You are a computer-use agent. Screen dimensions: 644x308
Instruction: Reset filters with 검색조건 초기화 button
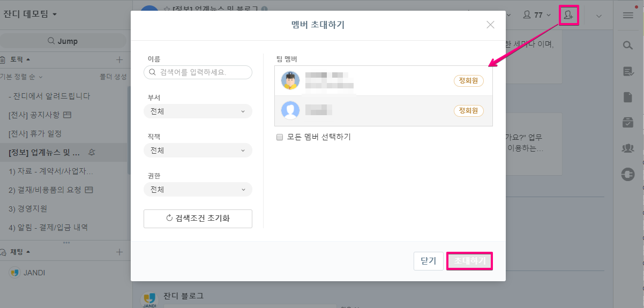(198, 219)
